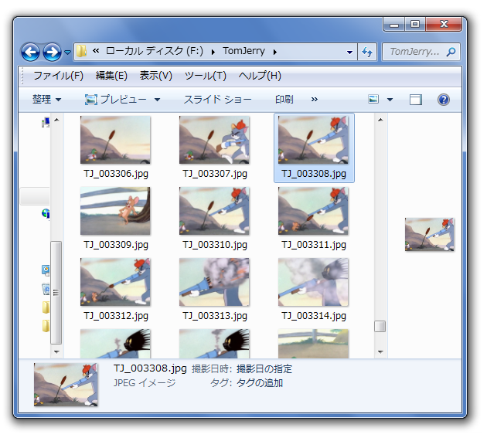
Task: Open the ヘルプ(H) menu
Action: pos(260,76)
